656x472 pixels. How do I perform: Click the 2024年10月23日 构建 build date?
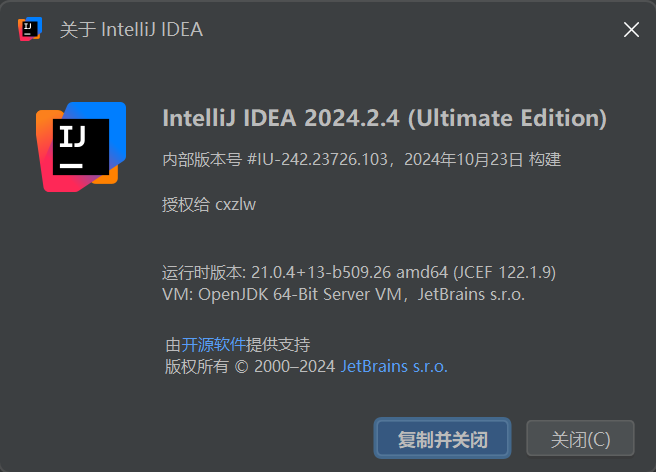pyautogui.click(x=482, y=159)
